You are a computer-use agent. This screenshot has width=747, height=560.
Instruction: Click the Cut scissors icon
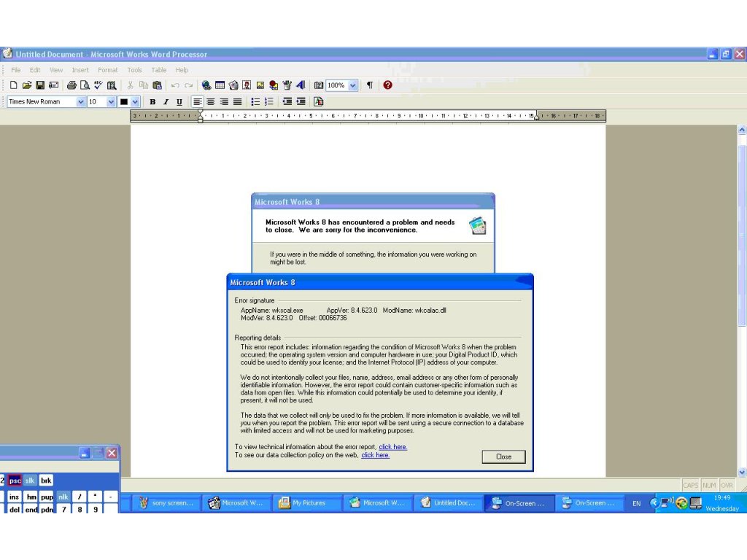(x=130, y=85)
